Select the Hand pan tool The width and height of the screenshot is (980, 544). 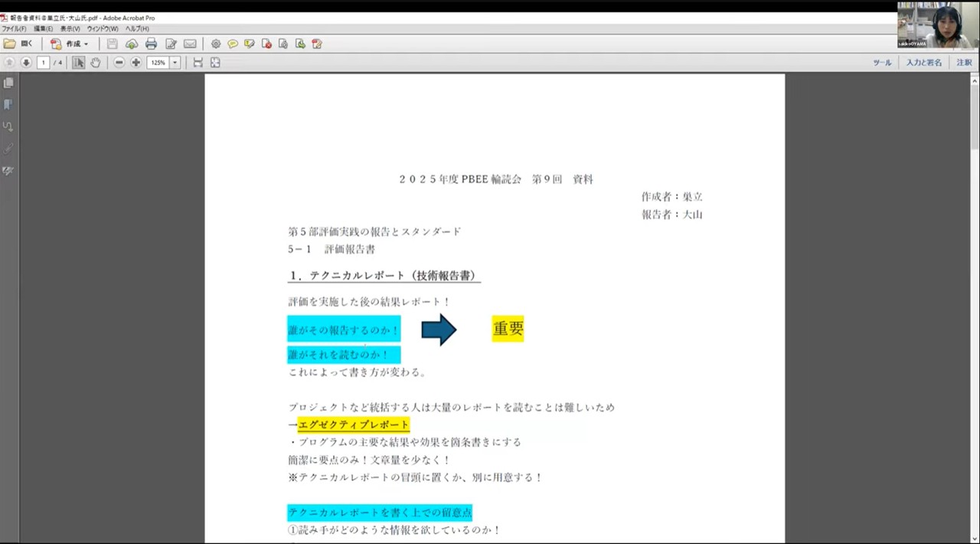(96, 63)
